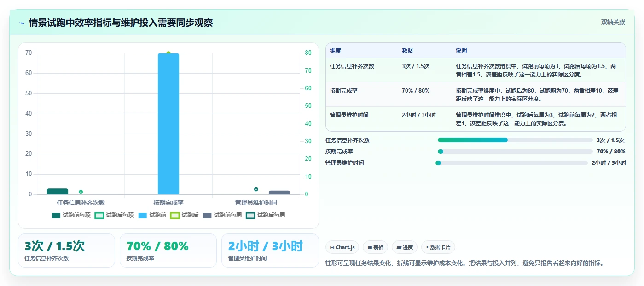Click the footnote starting 柱形可呈现任务结果变化

(464, 263)
